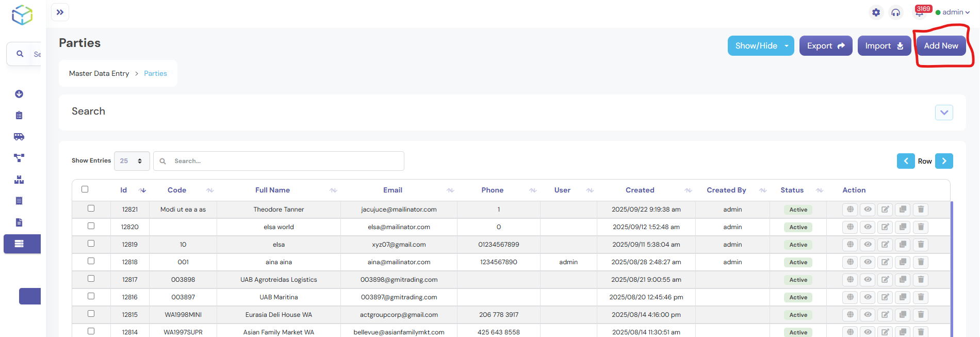The width and height of the screenshot is (980, 337).
Task: Open the admin user menu
Action: click(953, 12)
